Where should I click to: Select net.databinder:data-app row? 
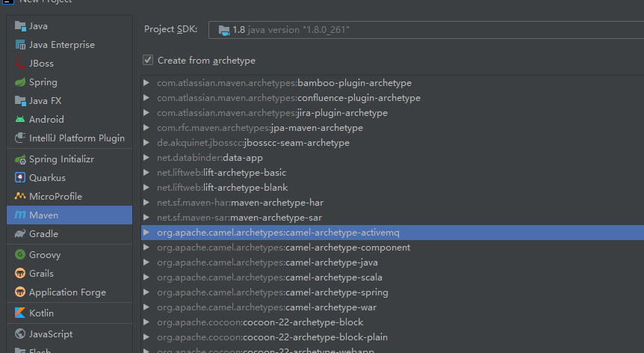point(393,157)
